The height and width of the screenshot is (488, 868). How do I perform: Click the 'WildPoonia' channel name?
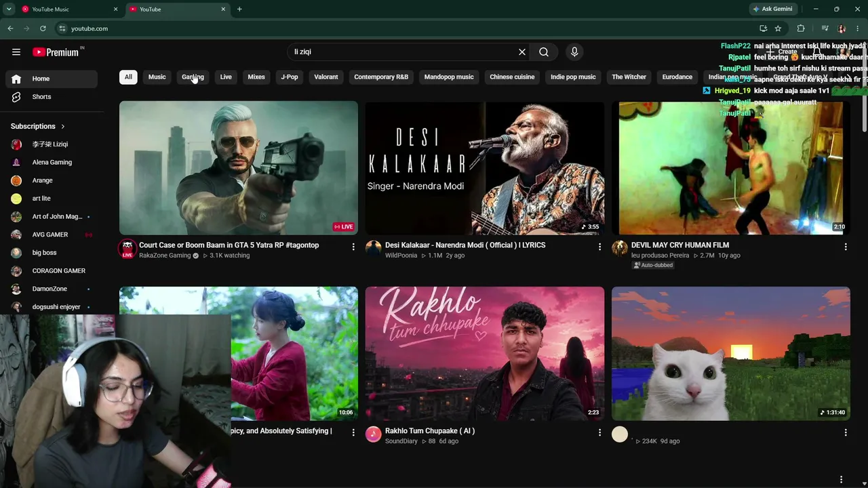point(401,256)
